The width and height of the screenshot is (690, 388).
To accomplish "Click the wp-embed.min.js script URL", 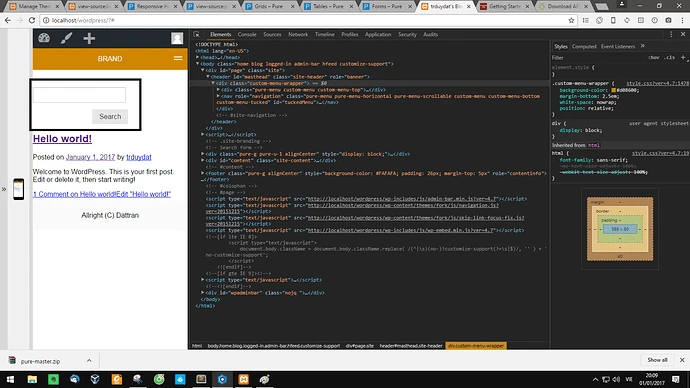I will point(401,230).
